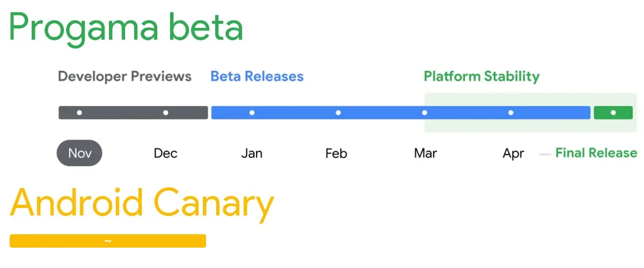Click the November timeline dot

coord(79,113)
